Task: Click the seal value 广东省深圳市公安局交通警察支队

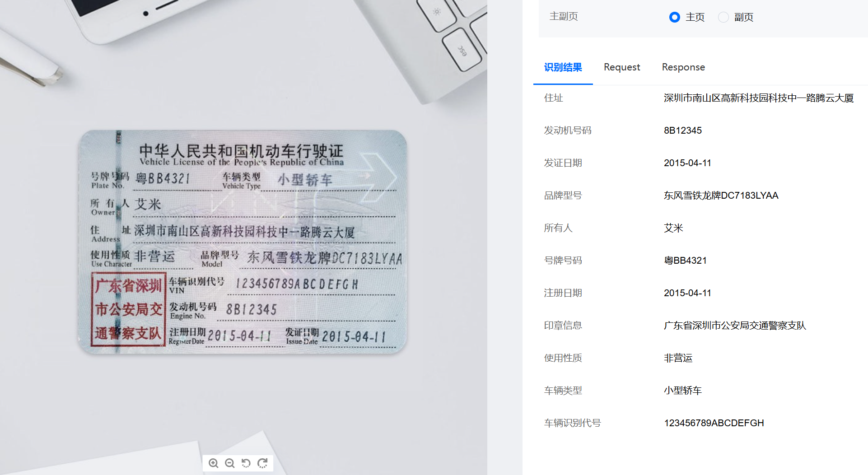Action: coord(735,326)
